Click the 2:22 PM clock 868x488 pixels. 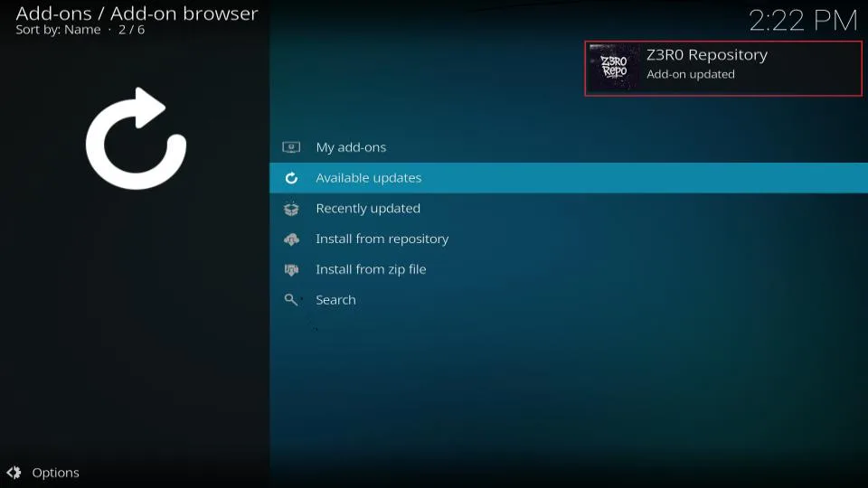[x=803, y=21]
